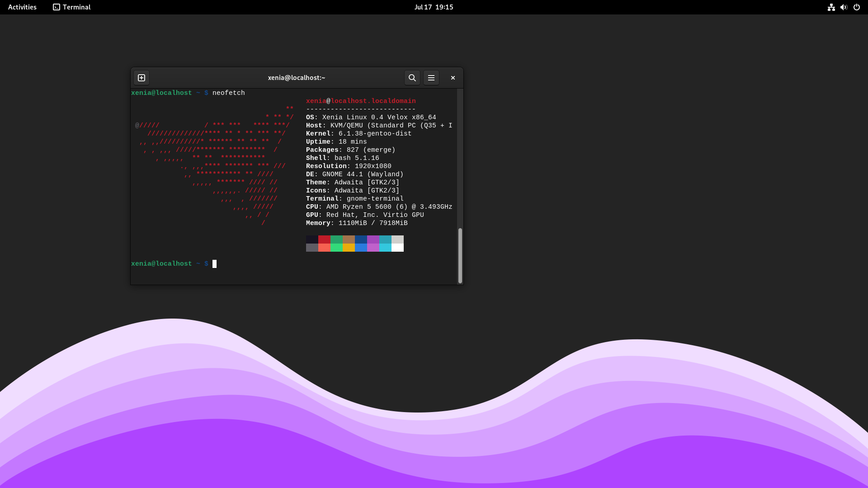Click the network status icon
The width and height of the screenshot is (868, 488).
(831, 7)
